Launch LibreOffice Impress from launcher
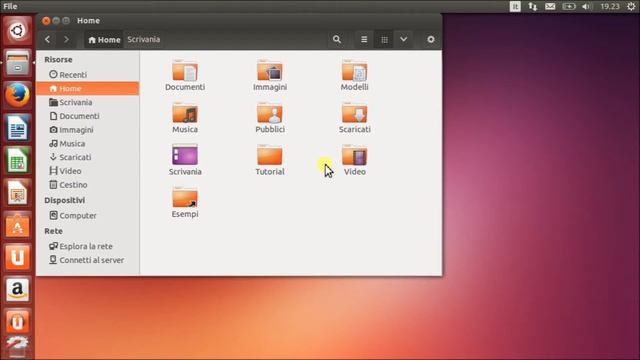Image resolution: width=640 pixels, height=360 pixels. pos(17,193)
